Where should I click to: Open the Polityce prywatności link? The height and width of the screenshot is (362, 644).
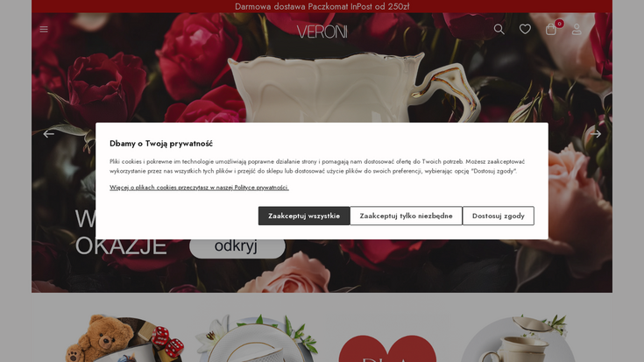(262, 188)
